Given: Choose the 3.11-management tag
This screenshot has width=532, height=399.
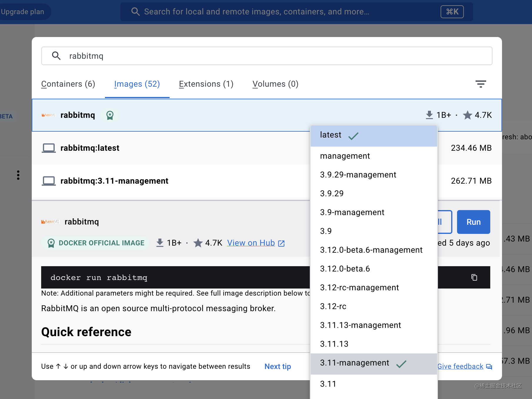Looking at the screenshot, I should 354,363.
